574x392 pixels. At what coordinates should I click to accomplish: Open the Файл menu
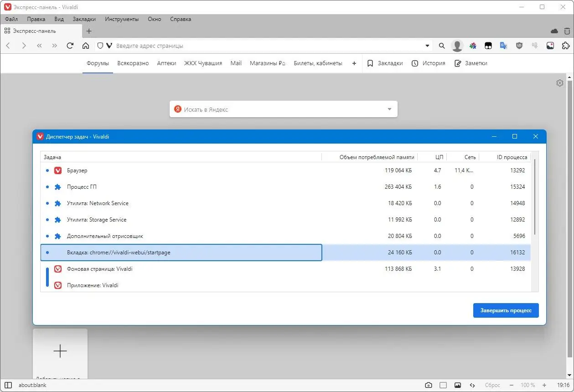pyautogui.click(x=11, y=19)
